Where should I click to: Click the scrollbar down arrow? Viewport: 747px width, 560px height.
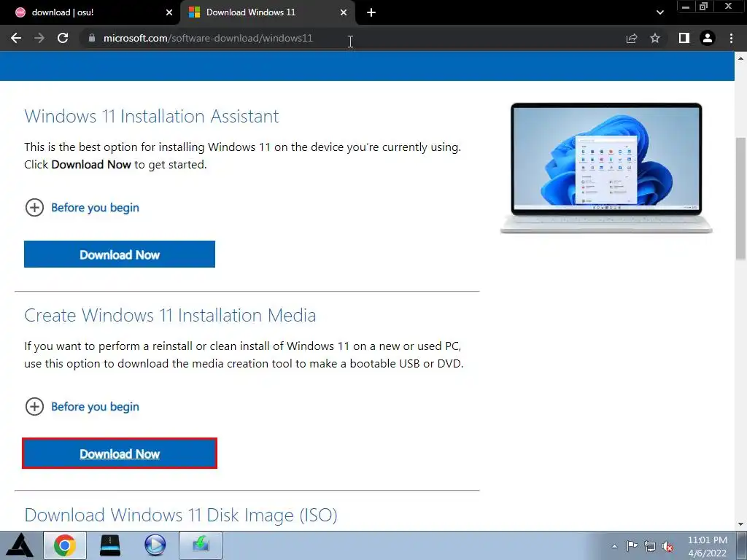[740, 524]
